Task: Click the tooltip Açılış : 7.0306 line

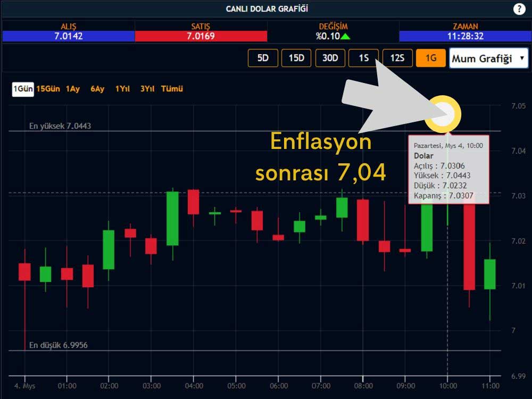Action: [439, 165]
